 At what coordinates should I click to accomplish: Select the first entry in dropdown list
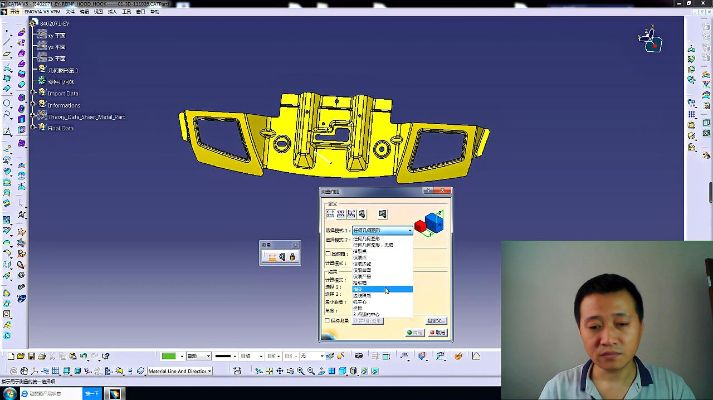click(x=367, y=238)
